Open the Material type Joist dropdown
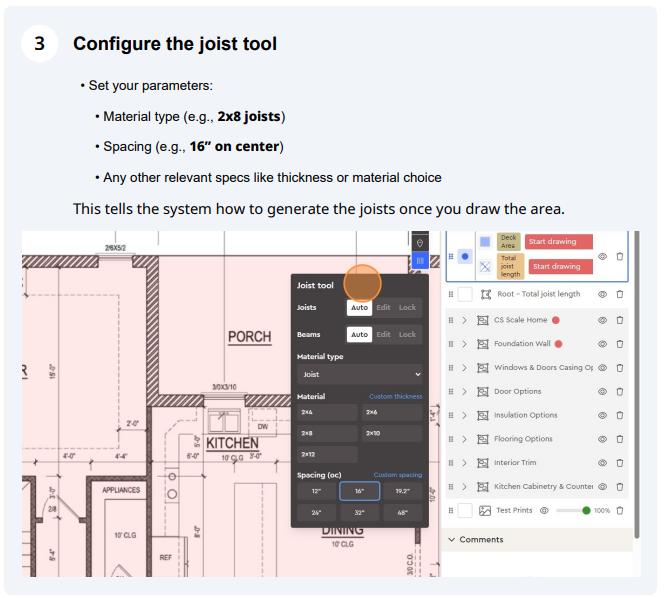The width and height of the screenshot is (665, 598). [x=360, y=374]
